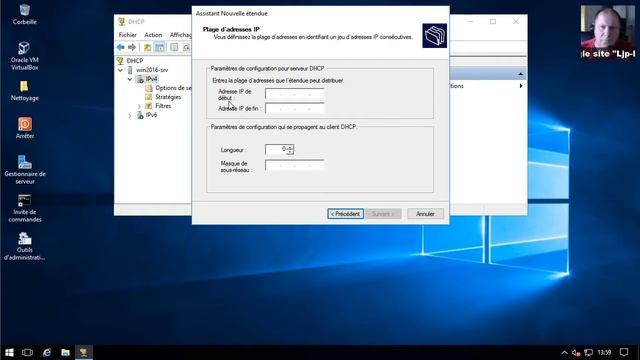
Task: Open Oracle VM VirtualBox desktop icon
Action: (x=24, y=56)
